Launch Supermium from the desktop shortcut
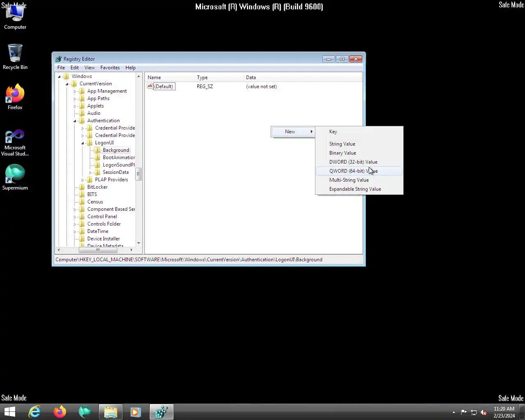This screenshot has width=525, height=420. [15, 177]
